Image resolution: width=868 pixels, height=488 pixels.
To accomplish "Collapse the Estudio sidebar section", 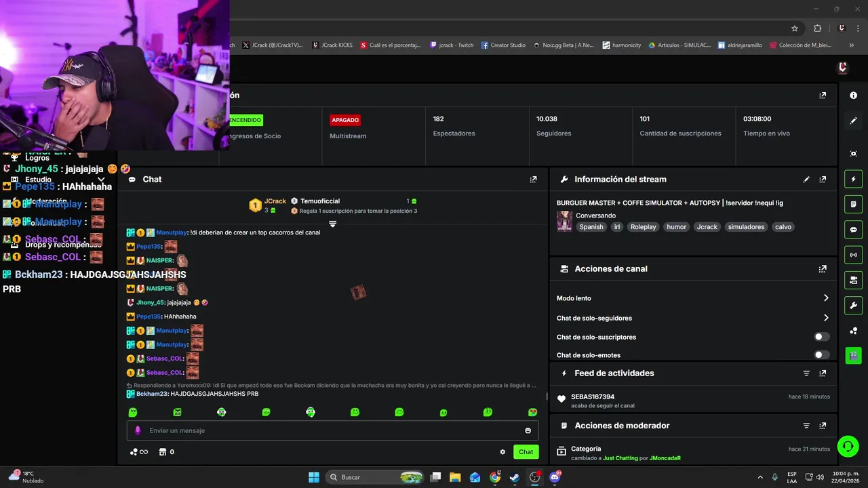I will [100, 180].
